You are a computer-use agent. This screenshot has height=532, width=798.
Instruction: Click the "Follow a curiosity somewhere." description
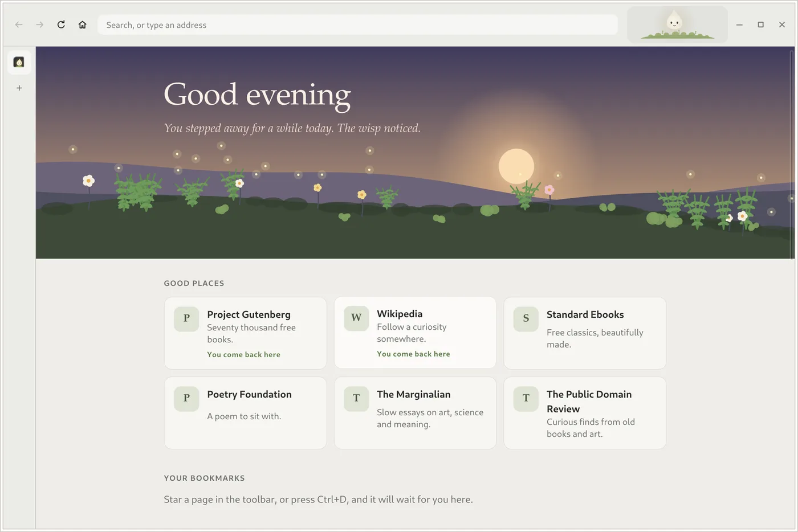412,333
